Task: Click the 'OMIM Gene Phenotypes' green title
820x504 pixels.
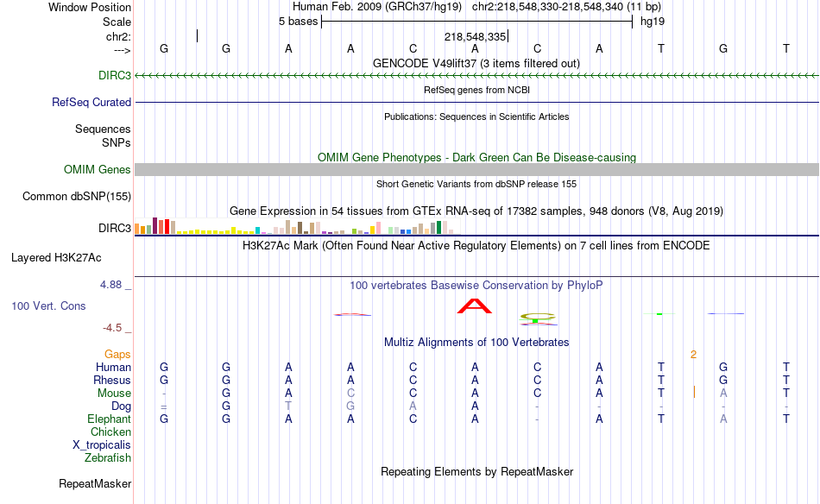Action: click(476, 157)
